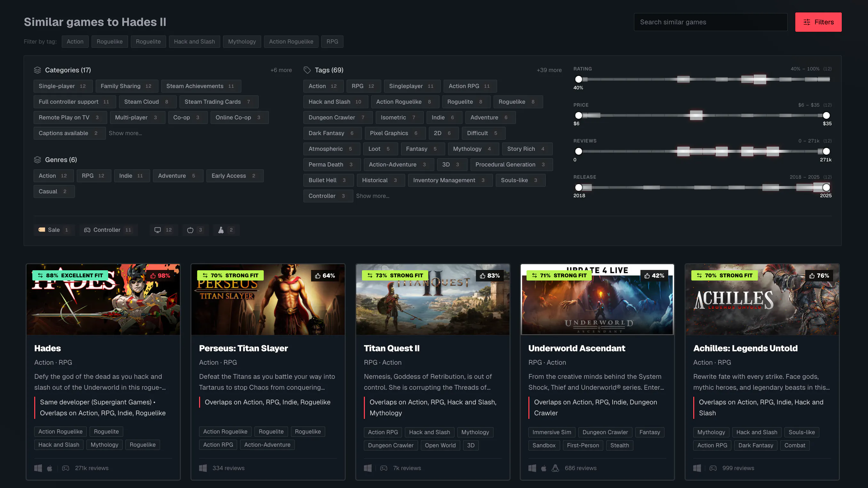Screen dimensions: 868x488
Task: Click the Rating slider minimum handle at 40%
Action: tap(579, 79)
